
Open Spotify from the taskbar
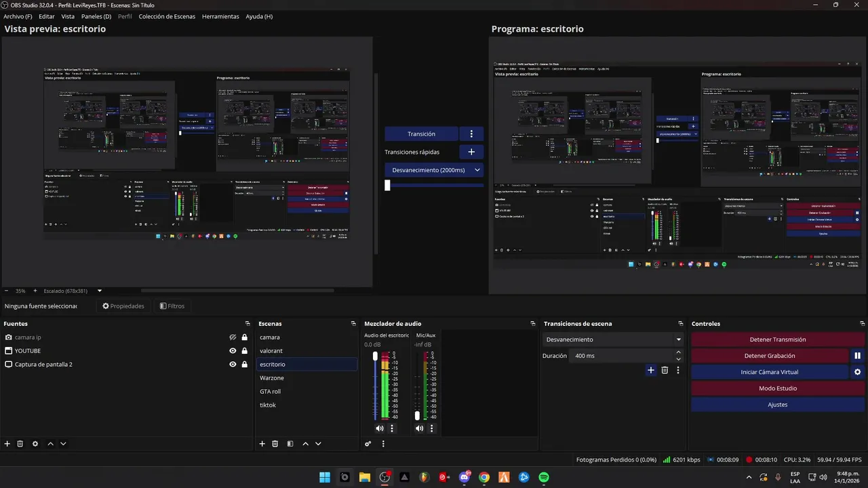click(544, 477)
